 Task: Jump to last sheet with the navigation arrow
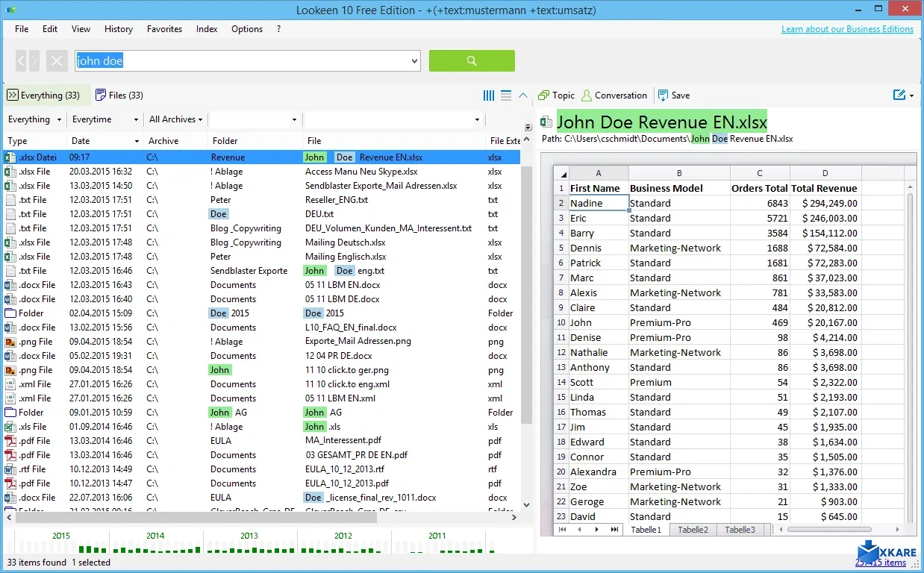[614, 530]
